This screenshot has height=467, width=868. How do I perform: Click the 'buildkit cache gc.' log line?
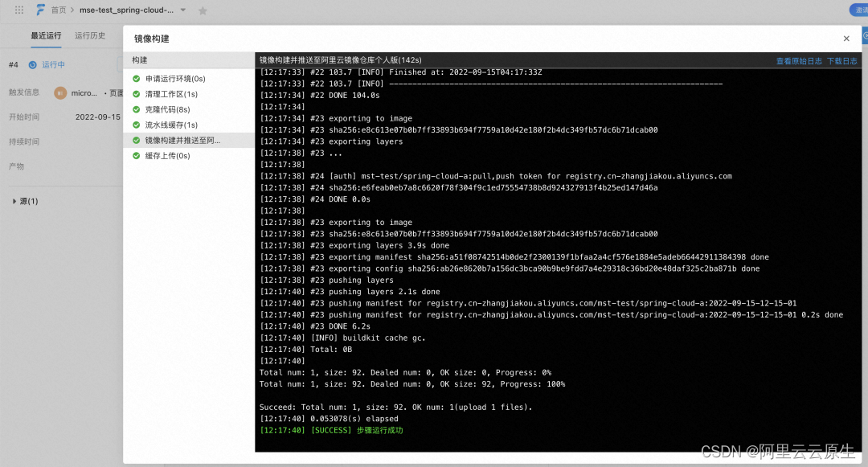click(x=342, y=338)
